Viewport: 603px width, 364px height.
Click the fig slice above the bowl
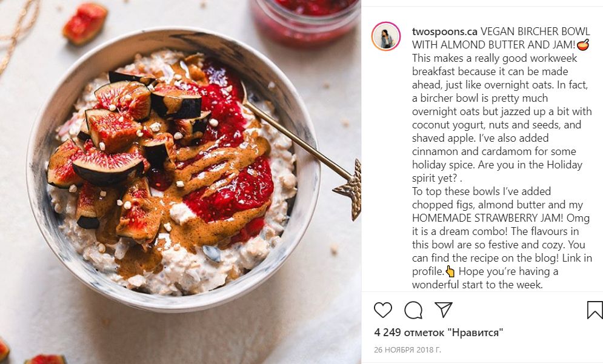[85, 24]
